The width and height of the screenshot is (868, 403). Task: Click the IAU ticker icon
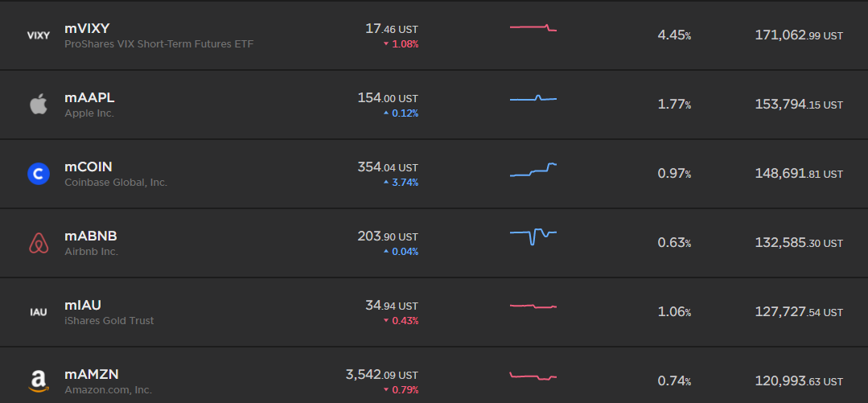click(38, 312)
